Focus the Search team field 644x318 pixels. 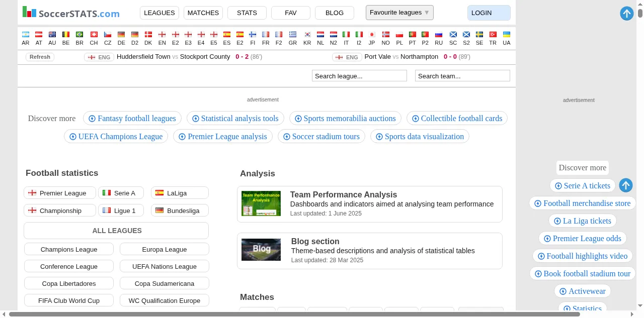pyautogui.click(x=462, y=76)
